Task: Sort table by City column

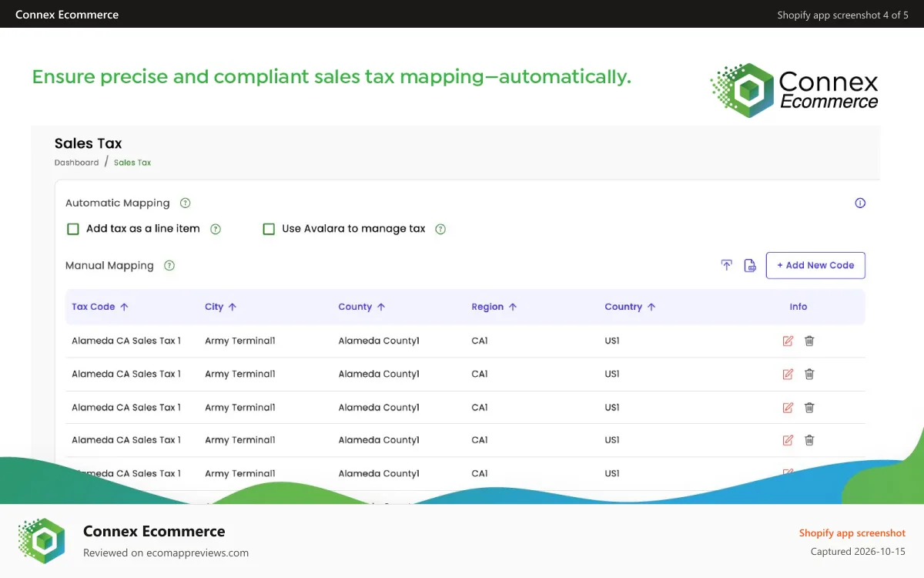Action: click(x=221, y=307)
